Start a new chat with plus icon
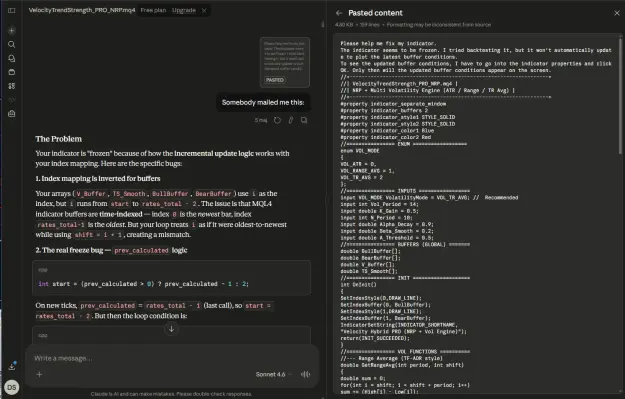Screen dimensions: 625x399 click(x=12, y=30)
